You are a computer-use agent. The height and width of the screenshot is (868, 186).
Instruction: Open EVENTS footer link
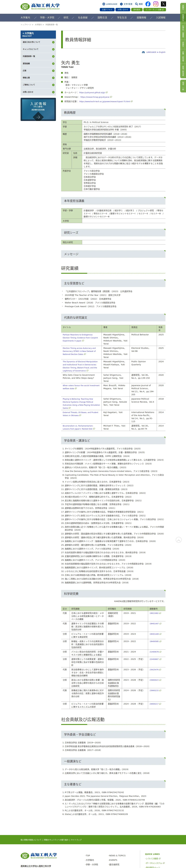pyautogui.click(x=113, y=860)
